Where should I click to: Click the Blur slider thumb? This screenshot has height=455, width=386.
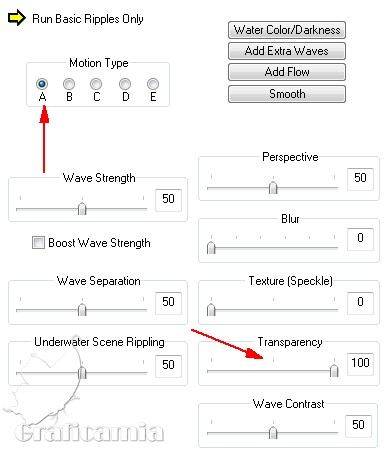[211, 248]
